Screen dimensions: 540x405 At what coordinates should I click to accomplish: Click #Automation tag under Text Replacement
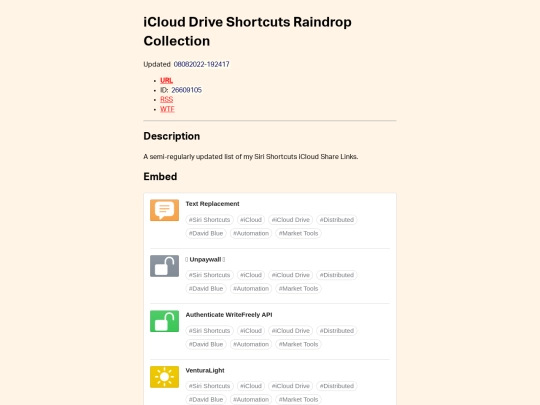[251, 233]
